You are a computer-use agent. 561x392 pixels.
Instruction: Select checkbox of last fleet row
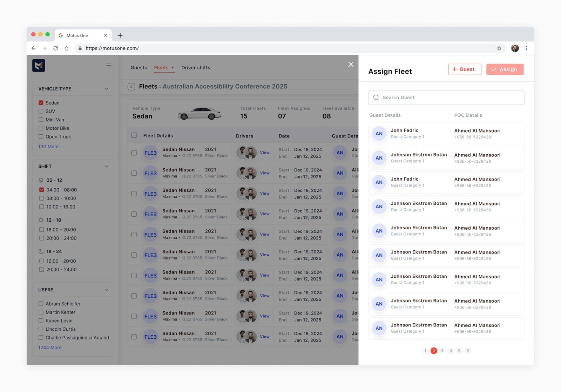pos(134,337)
